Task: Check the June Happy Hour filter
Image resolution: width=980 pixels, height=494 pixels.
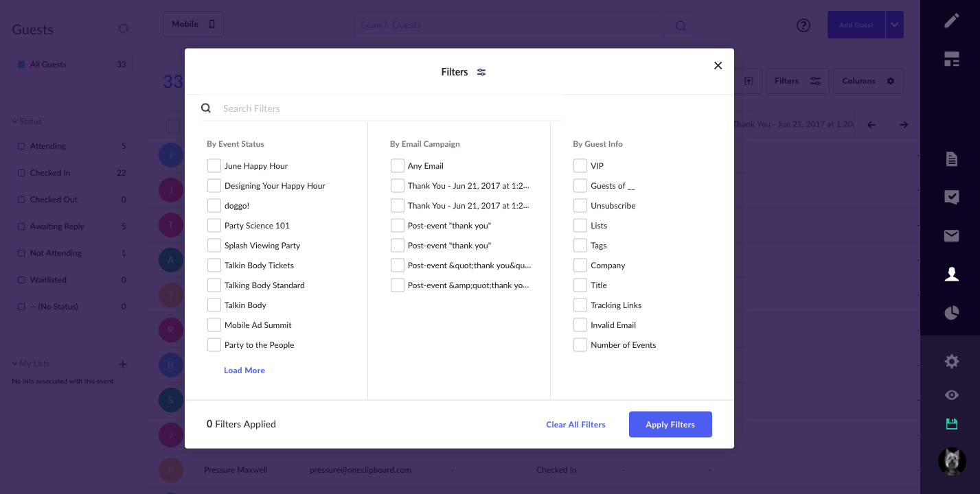Action: [x=214, y=166]
